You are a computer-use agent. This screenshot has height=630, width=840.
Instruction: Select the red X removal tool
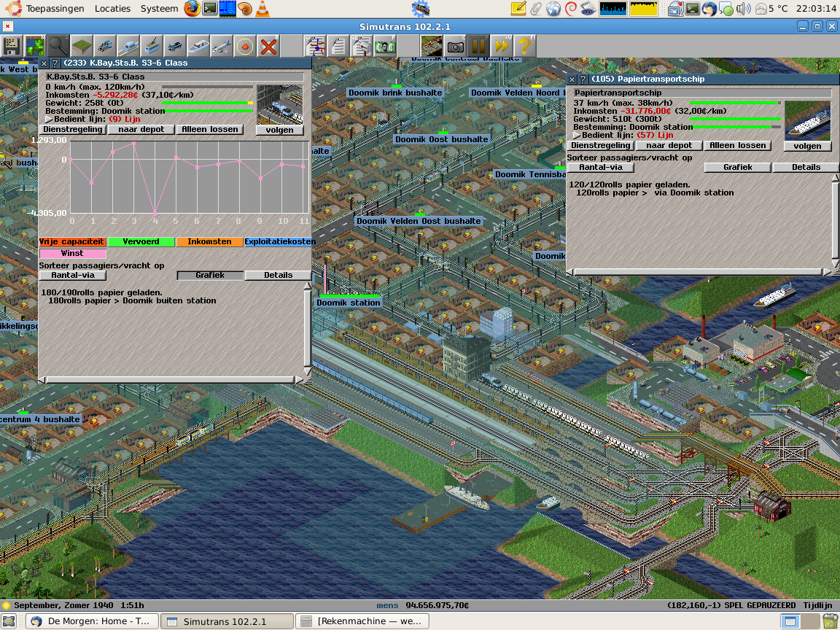[x=269, y=47]
